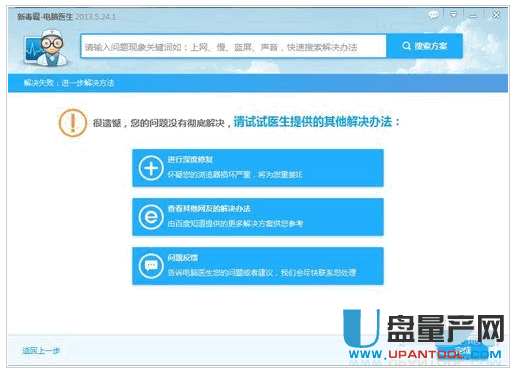Click the 搜索方案 search button
Screen dimensions: 517x371
click(424, 46)
